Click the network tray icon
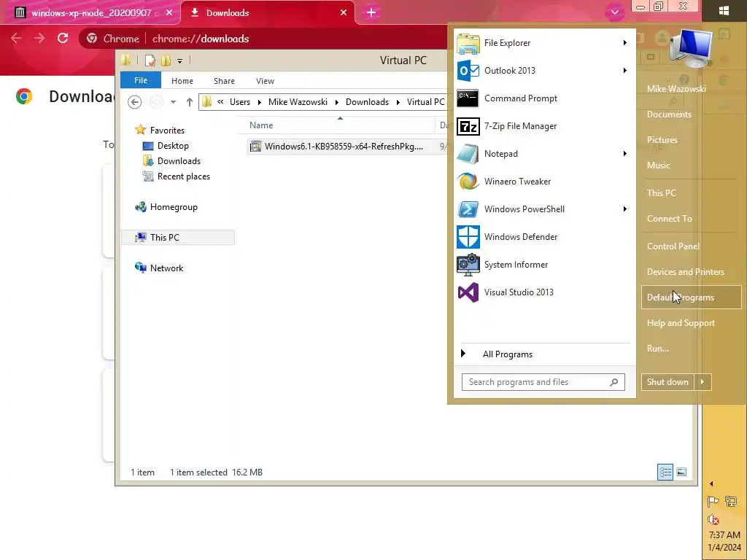 [x=731, y=501]
